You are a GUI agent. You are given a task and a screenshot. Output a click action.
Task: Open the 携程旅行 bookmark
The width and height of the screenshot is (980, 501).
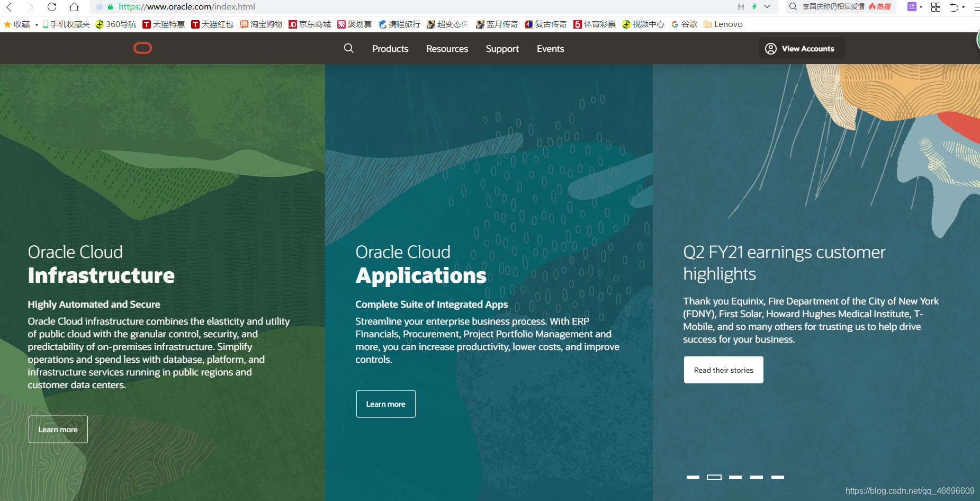click(x=399, y=24)
